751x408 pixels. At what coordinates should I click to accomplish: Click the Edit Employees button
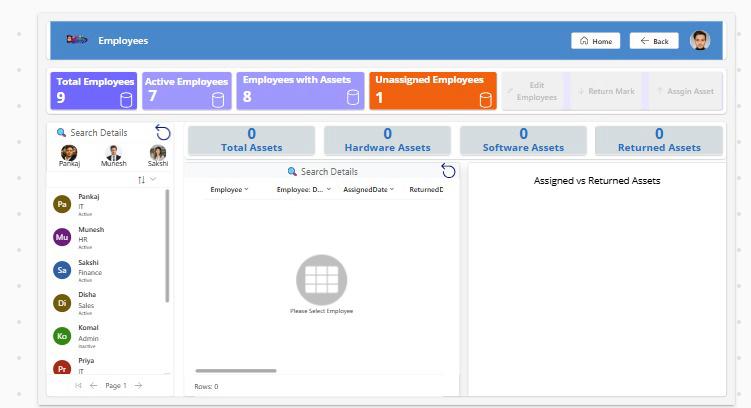533,91
